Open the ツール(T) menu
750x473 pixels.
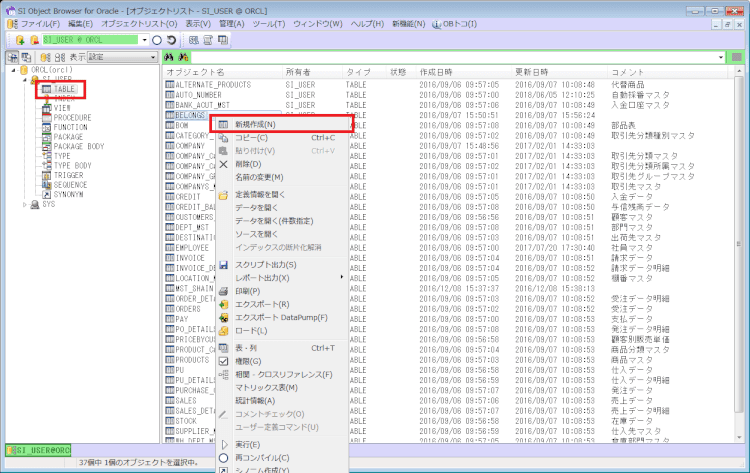tap(268, 24)
